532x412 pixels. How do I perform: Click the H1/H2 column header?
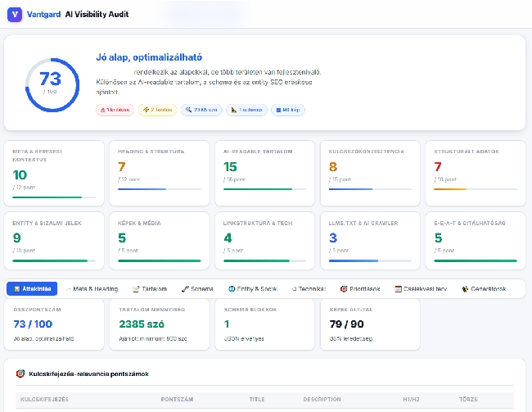(411, 400)
